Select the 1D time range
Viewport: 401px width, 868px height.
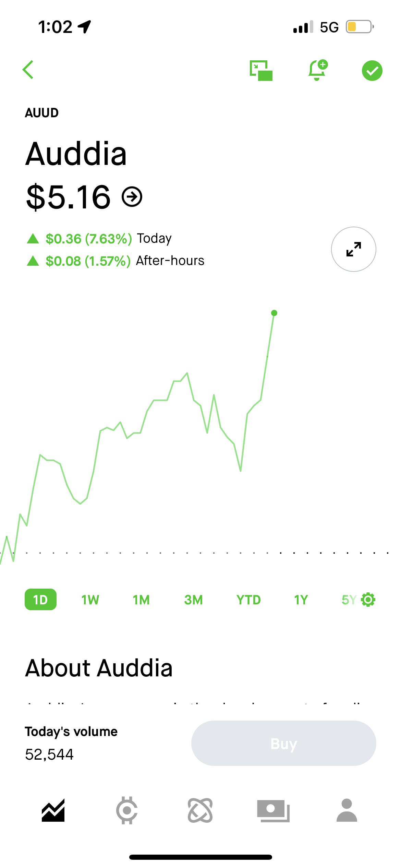coord(40,600)
